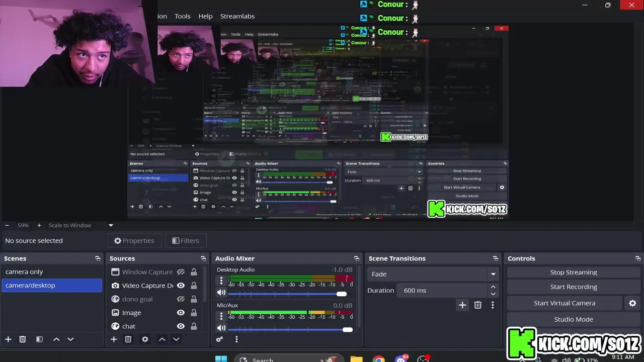This screenshot has width=644, height=362.
Task: Move scene down arrow in Scenes panel
Action: [70, 339]
